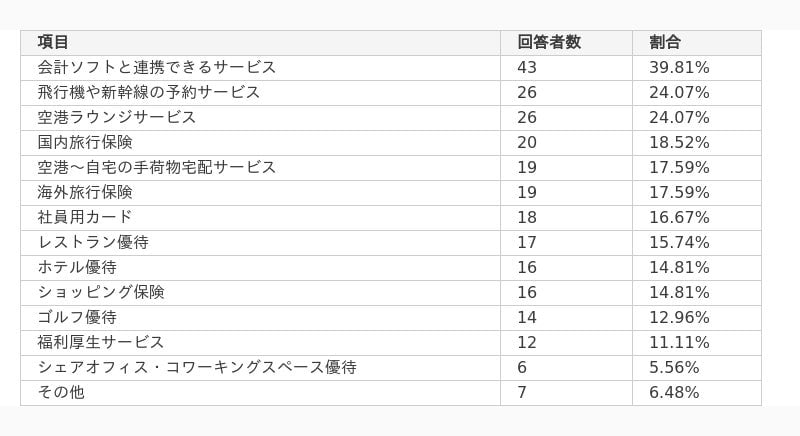Screen dimensions: 800x436
Task: Click the 空港〜自宅の手荷物宅配サービス cell
Action: tap(260, 168)
